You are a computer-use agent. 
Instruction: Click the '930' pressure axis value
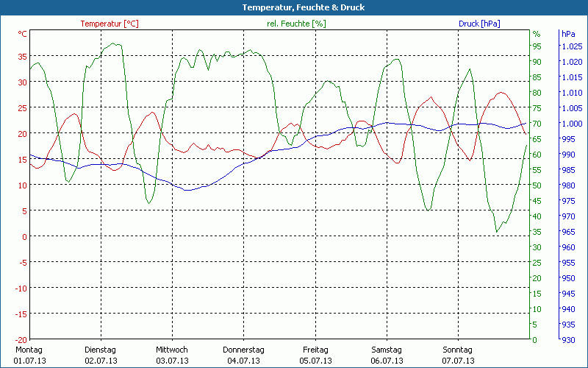[x=568, y=340]
